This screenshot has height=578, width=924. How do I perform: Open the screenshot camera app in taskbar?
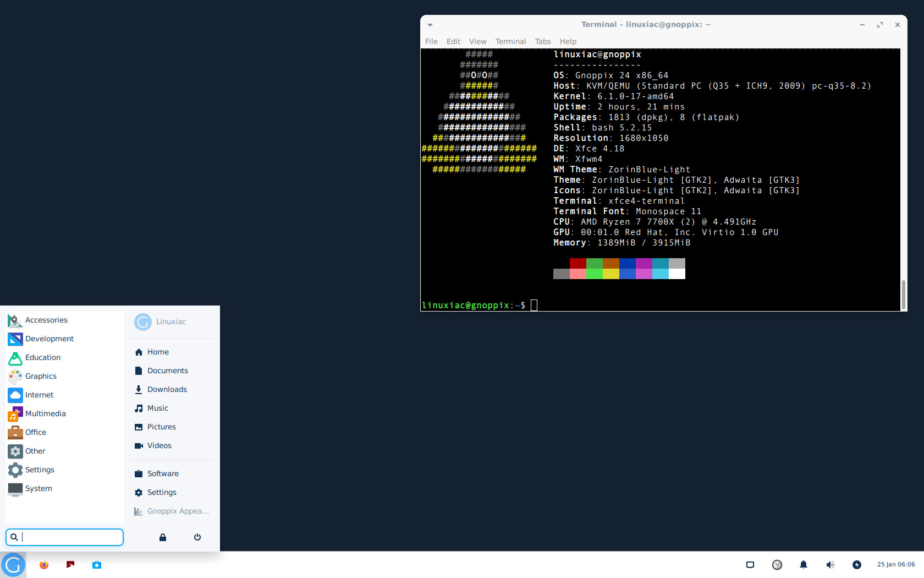pyautogui.click(x=97, y=565)
